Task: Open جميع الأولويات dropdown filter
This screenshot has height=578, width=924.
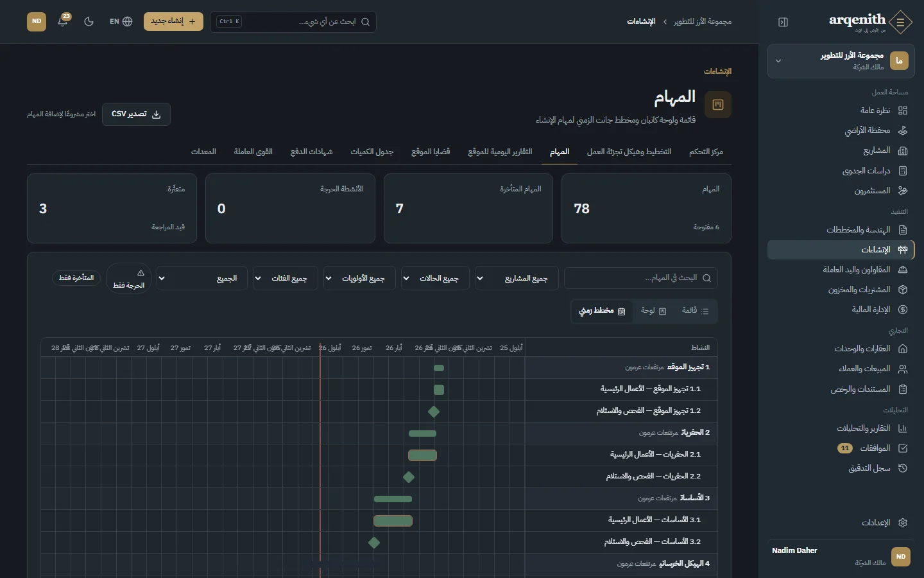Action: [x=360, y=278]
